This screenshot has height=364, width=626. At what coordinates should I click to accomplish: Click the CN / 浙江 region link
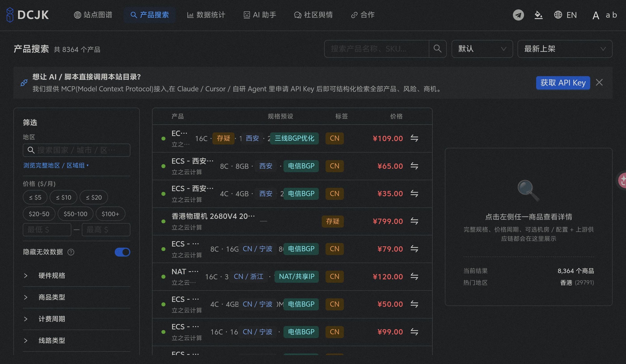coord(248,276)
